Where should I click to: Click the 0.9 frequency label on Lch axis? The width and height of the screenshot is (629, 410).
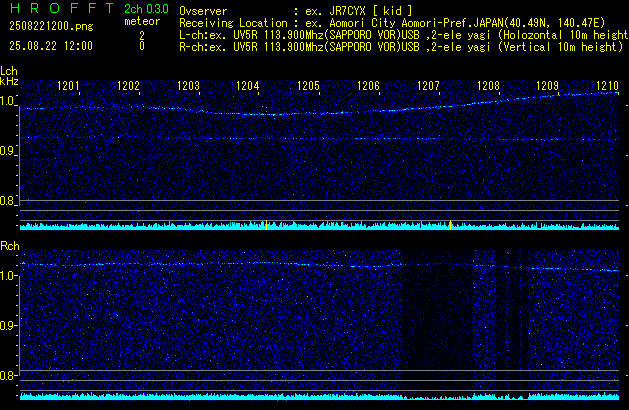pos(7,151)
